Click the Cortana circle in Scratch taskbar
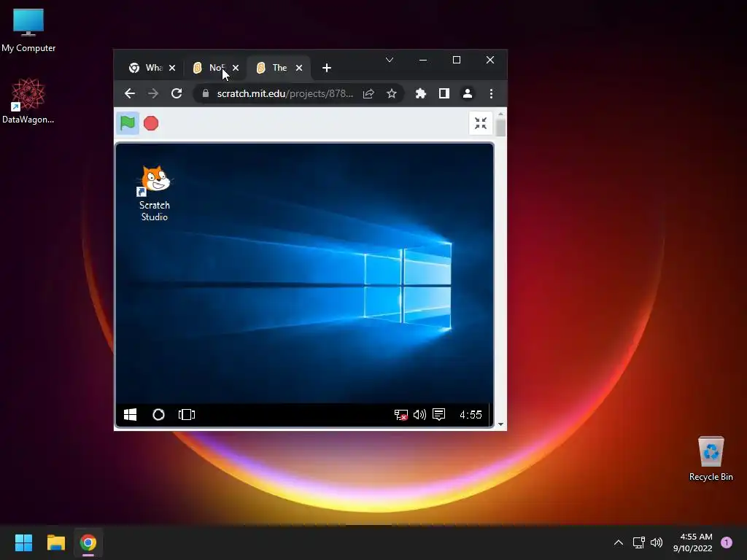The width and height of the screenshot is (747, 560). tap(158, 415)
